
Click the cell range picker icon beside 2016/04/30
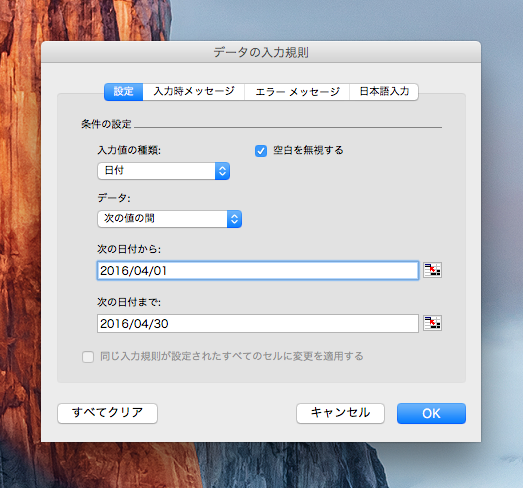click(x=432, y=323)
